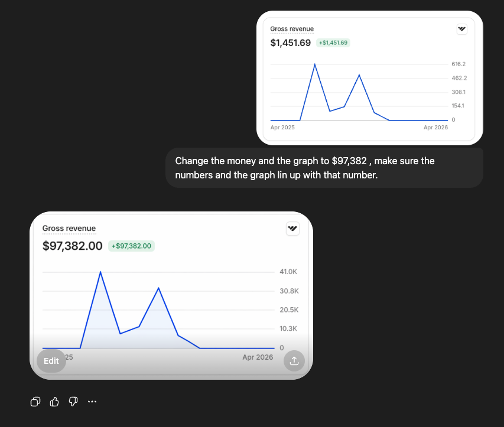Click "Gross revenue" label in generated image
The width and height of the screenshot is (504, 427).
click(69, 229)
